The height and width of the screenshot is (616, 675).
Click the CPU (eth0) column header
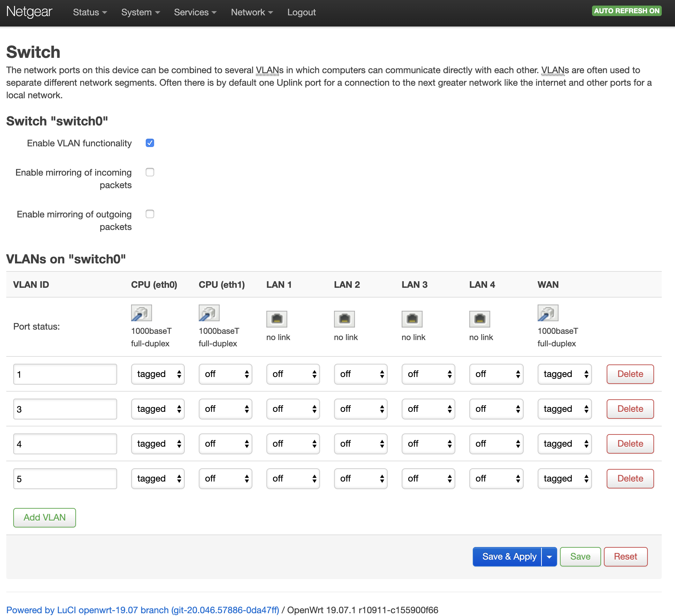click(x=154, y=285)
